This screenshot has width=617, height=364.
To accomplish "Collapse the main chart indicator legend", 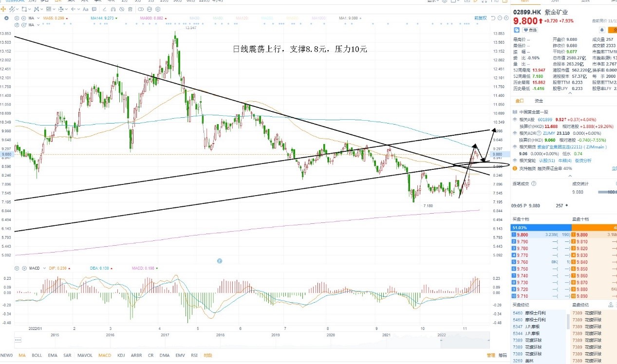I will tap(6, 18).
